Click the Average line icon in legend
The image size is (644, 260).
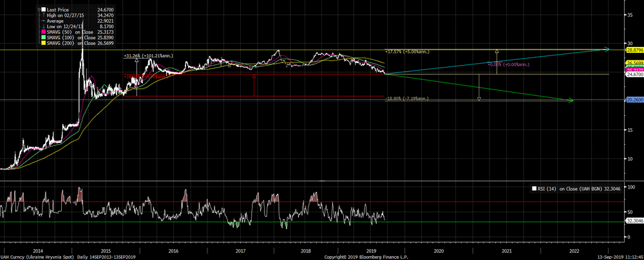click(43, 22)
